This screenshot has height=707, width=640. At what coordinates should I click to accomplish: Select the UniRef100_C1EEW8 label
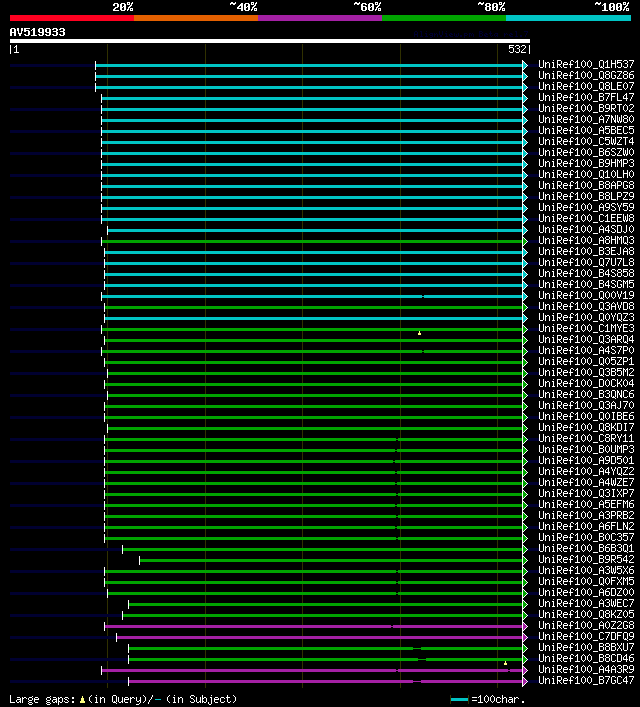[x=586, y=218]
